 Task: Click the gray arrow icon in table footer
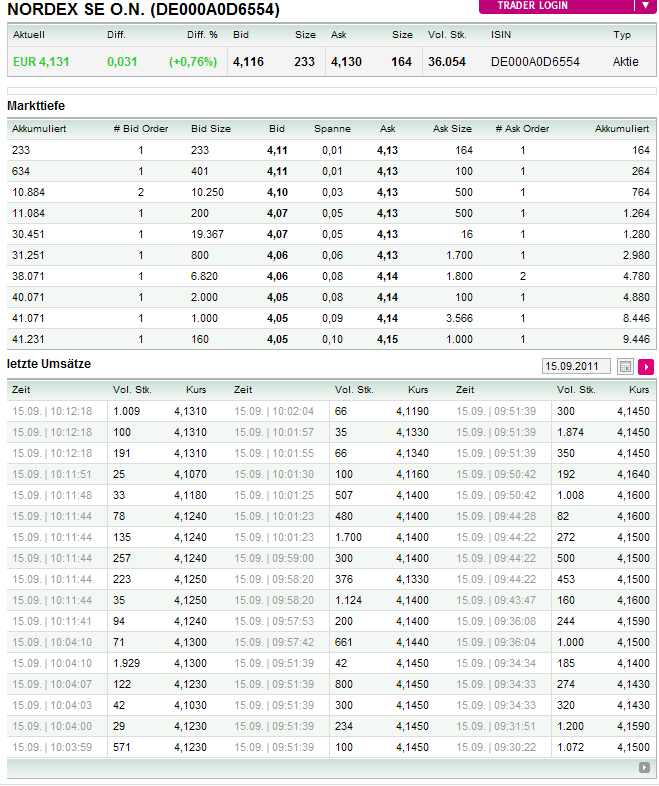pyautogui.click(x=644, y=767)
